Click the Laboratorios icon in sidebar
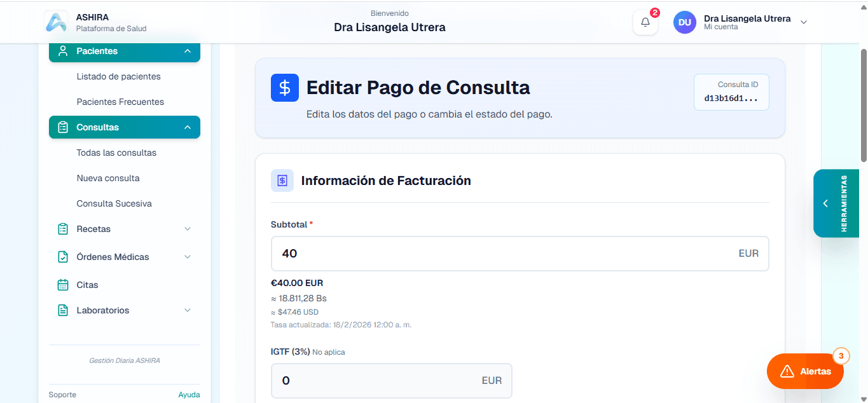868x403 pixels. (64, 310)
